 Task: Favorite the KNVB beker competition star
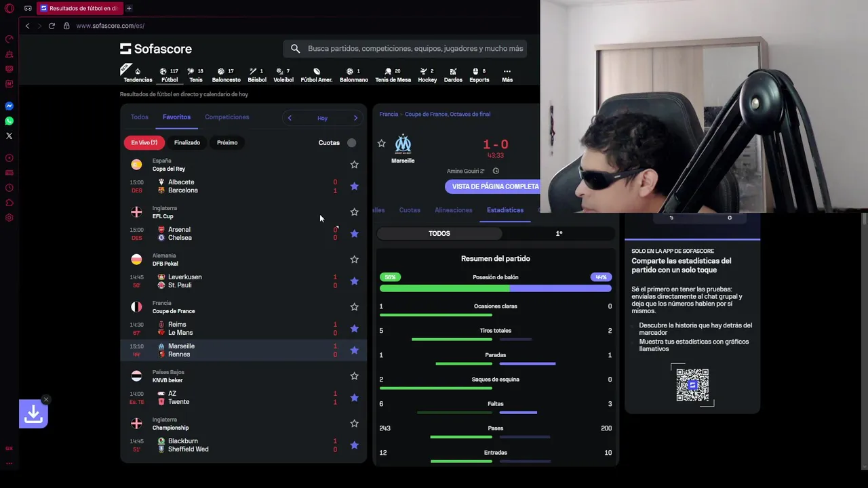coord(354,376)
